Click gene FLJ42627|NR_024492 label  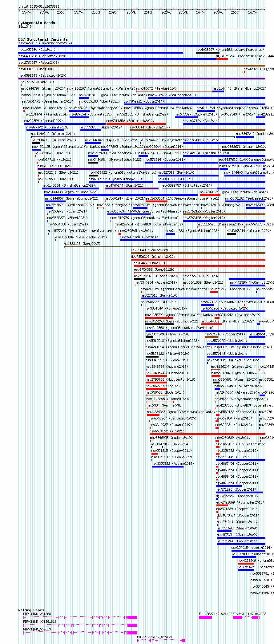(216, 614)
